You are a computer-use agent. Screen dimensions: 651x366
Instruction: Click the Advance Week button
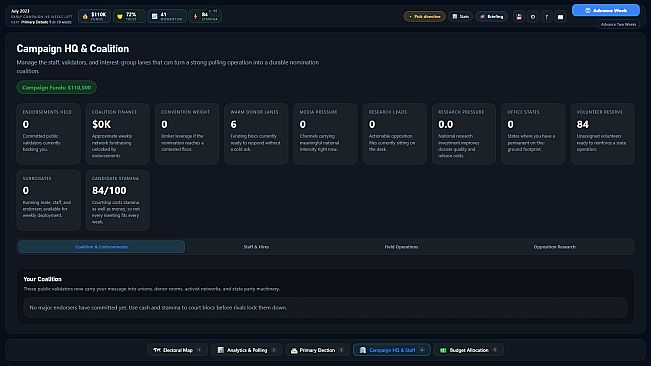[x=606, y=10]
